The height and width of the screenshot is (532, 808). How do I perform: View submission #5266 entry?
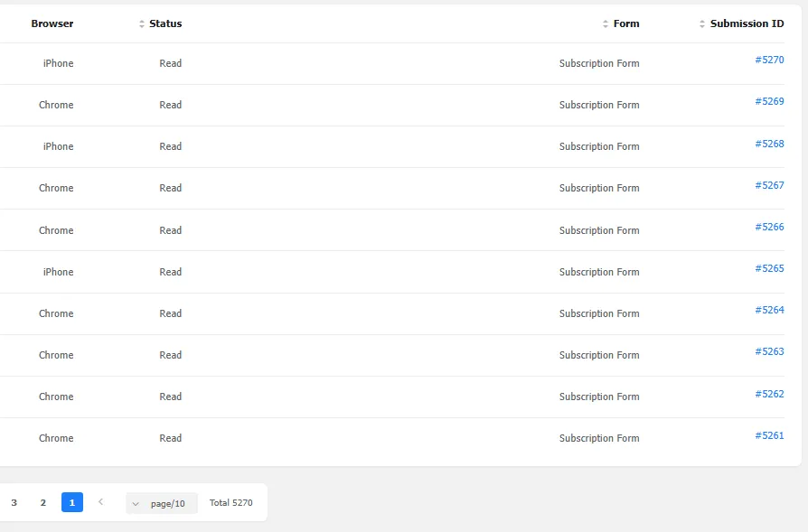pos(769,227)
